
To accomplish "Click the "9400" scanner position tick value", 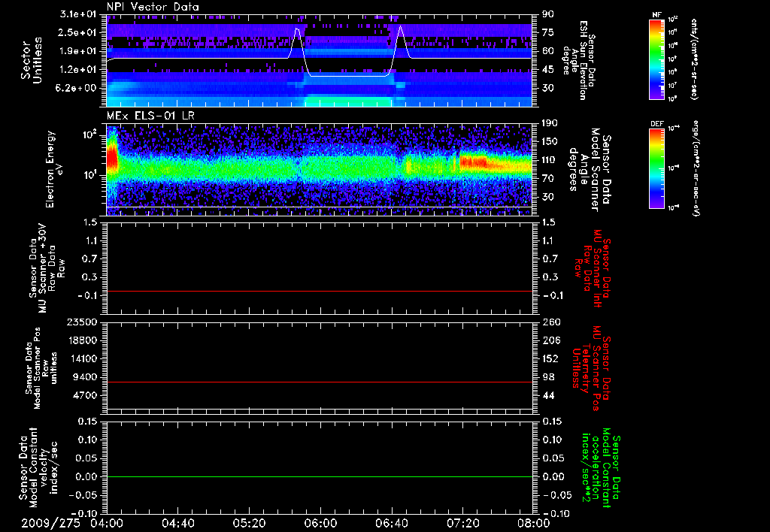I will [84, 377].
